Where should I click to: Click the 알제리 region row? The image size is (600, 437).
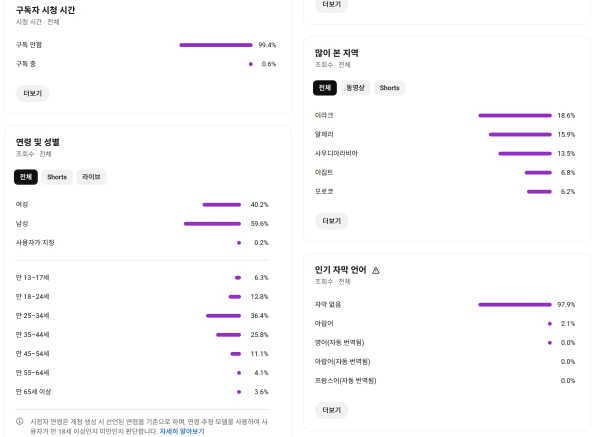(x=445, y=134)
